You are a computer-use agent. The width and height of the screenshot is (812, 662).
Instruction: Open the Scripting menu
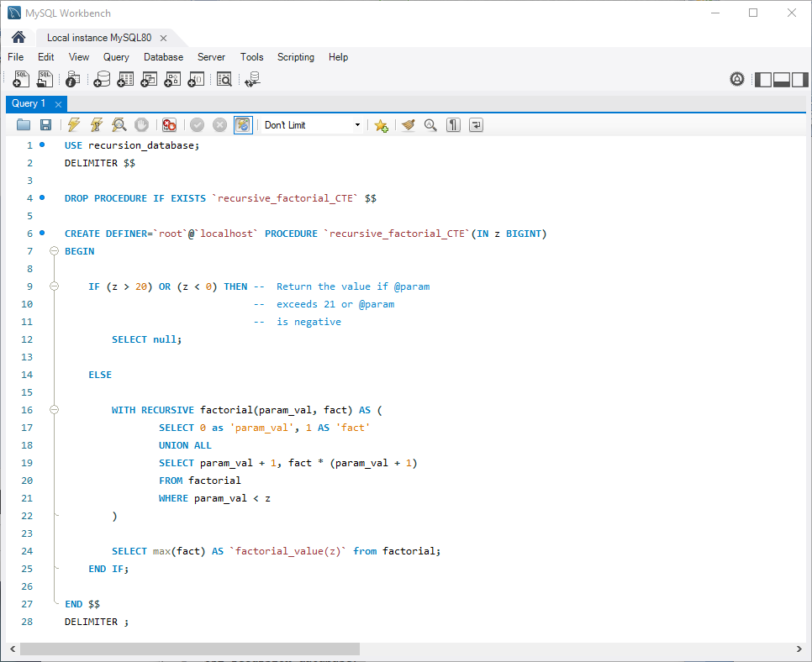pos(295,57)
